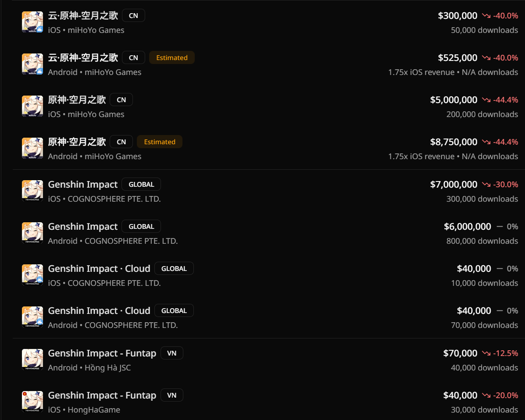The image size is (525, 420).
Task: Click trend arrow beside $40,000 Funtap iOS
Action: pyautogui.click(x=486, y=395)
